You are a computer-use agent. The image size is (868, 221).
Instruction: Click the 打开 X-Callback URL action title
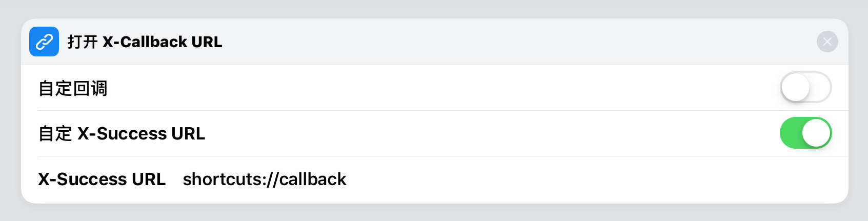pos(145,42)
